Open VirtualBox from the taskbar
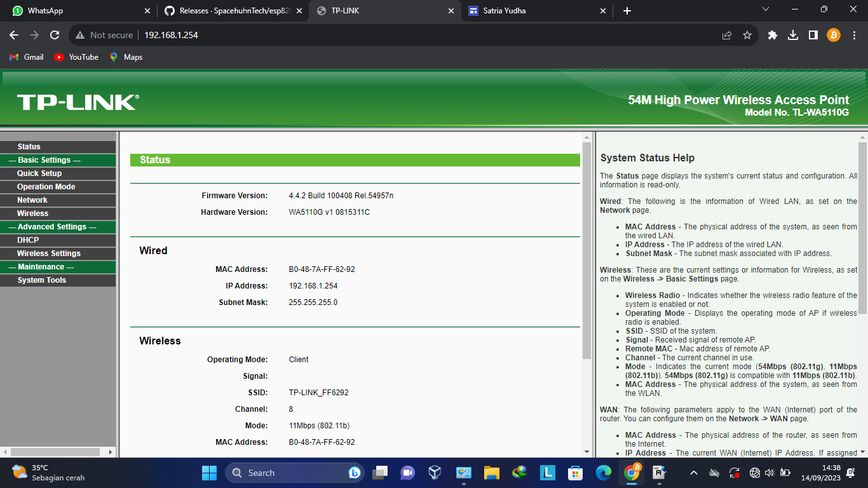Image resolution: width=868 pixels, height=488 pixels. coord(435,473)
